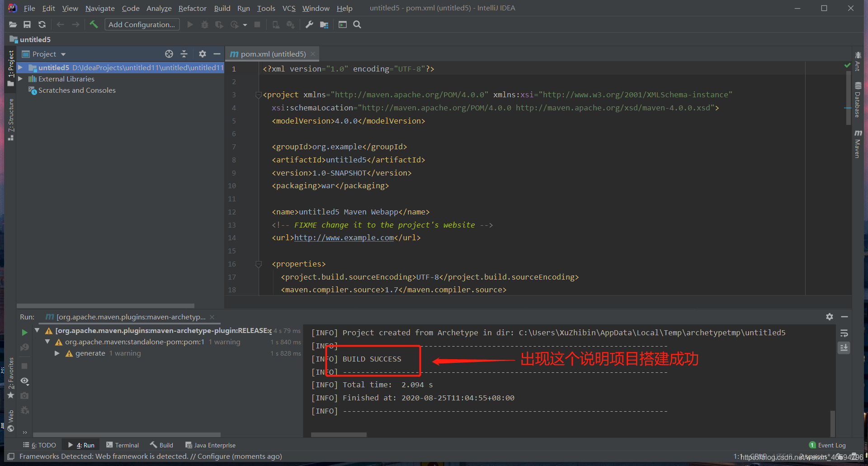This screenshot has height=466, width=868.
Task: Open Run panel gear settings
Action: point(830,317)
